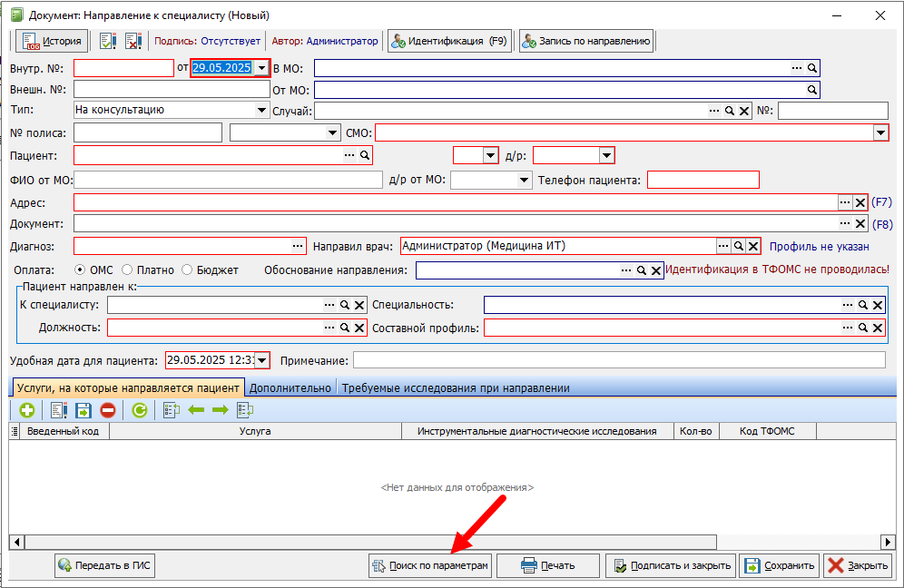Screen dimensions: 904x588
Task: Click the sign document checklist icon
Action: 108,41
